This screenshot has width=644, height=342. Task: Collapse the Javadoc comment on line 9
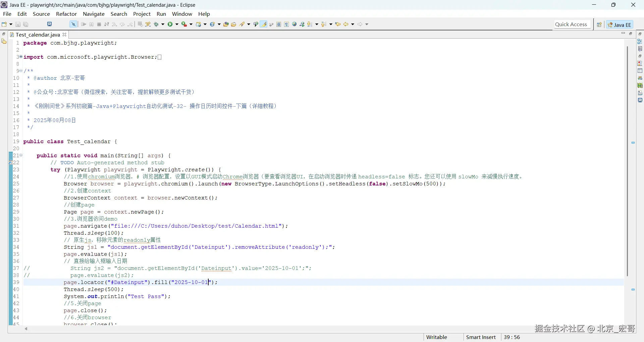(21, 71)
